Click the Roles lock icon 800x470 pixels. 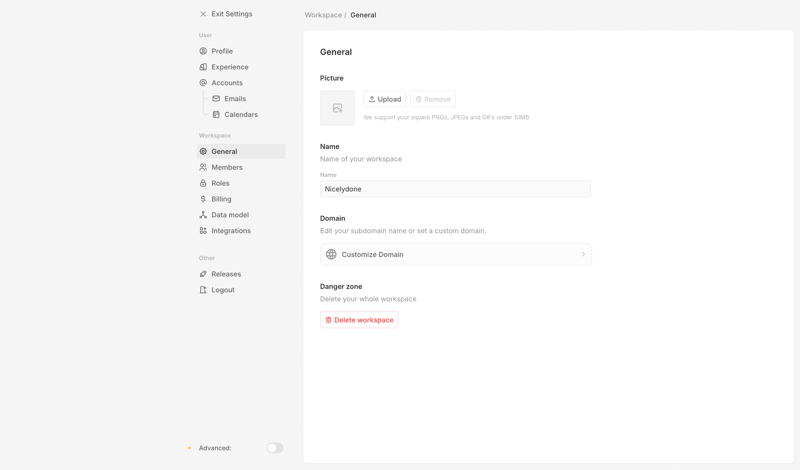[x=203, y=183]
